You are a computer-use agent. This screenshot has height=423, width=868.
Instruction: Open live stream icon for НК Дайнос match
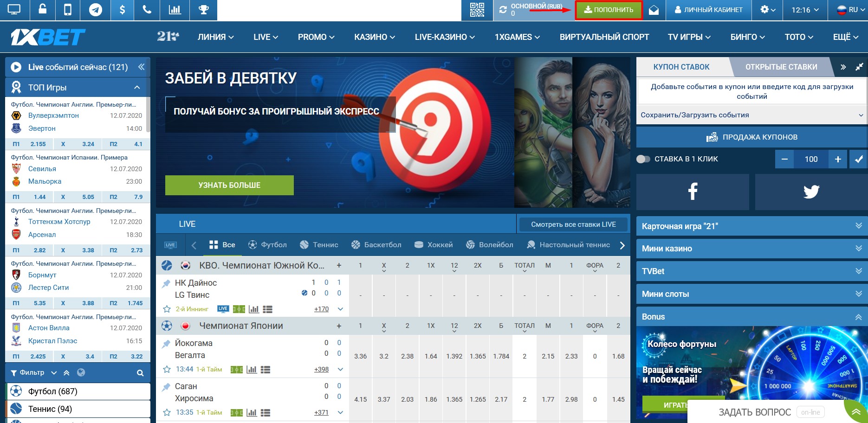(x=223, y=308)
